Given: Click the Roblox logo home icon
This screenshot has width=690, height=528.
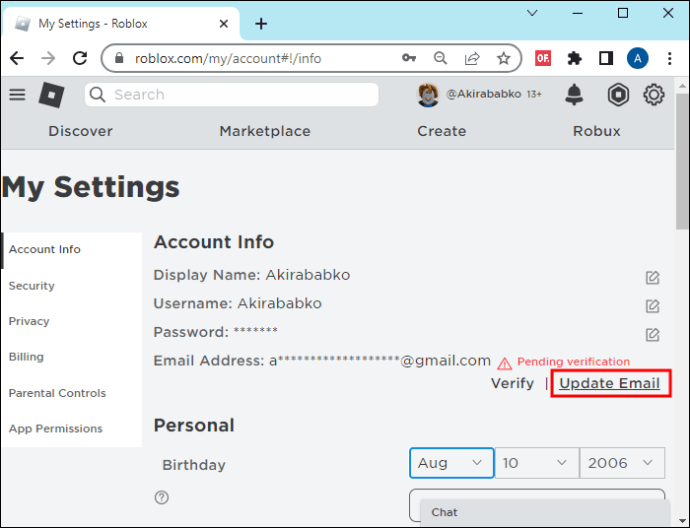Looking at the screenshot, I should (x=51, y=95).
